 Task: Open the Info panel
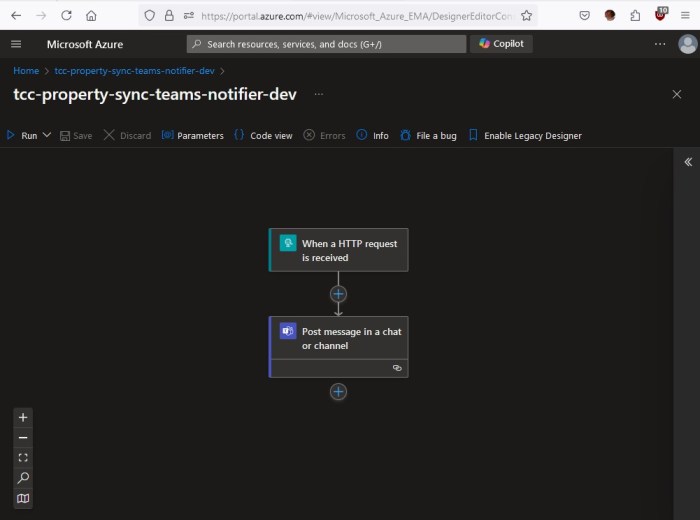tap(372, 135)
